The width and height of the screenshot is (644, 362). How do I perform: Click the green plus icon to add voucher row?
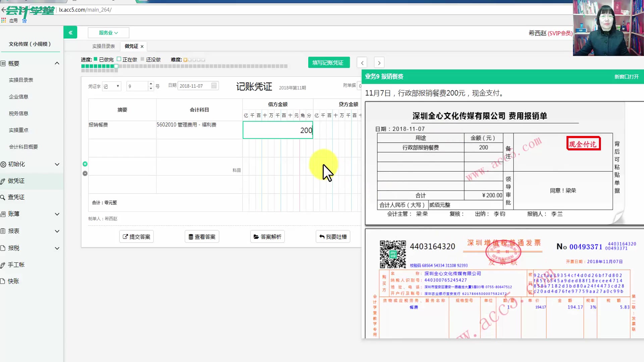click(85, 164)
